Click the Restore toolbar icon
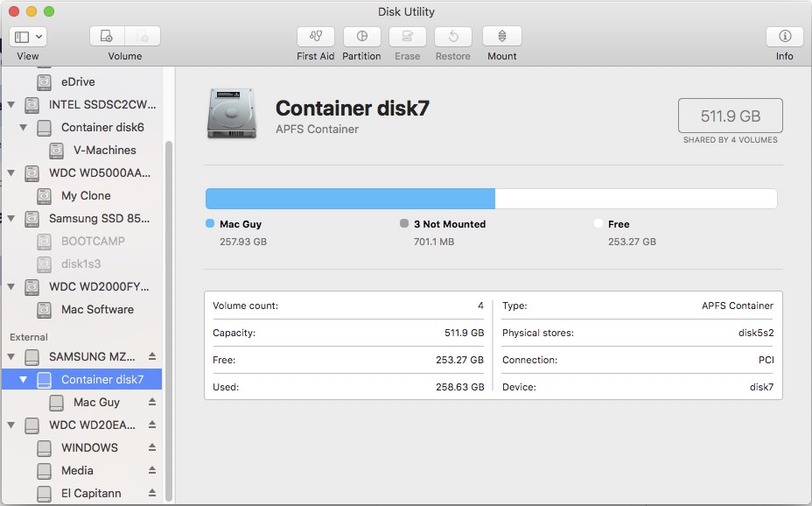 point(453,36)
